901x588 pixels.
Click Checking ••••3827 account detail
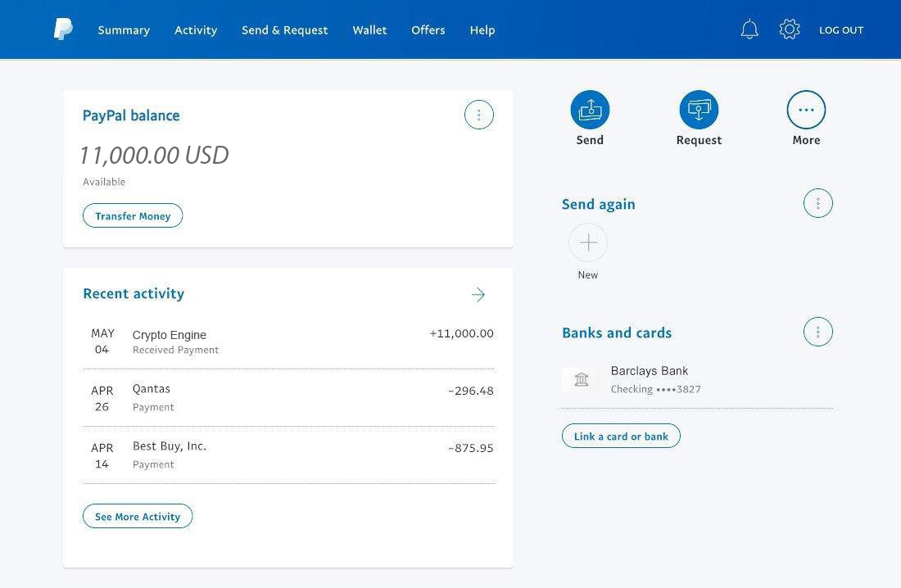[x=655, y=389]
